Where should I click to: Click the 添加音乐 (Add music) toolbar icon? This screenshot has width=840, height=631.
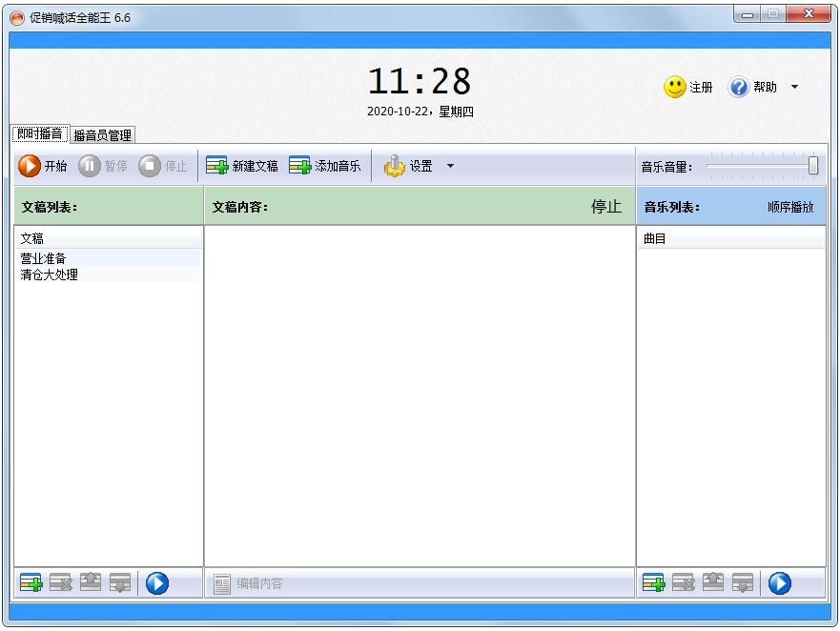pos(300,166)
